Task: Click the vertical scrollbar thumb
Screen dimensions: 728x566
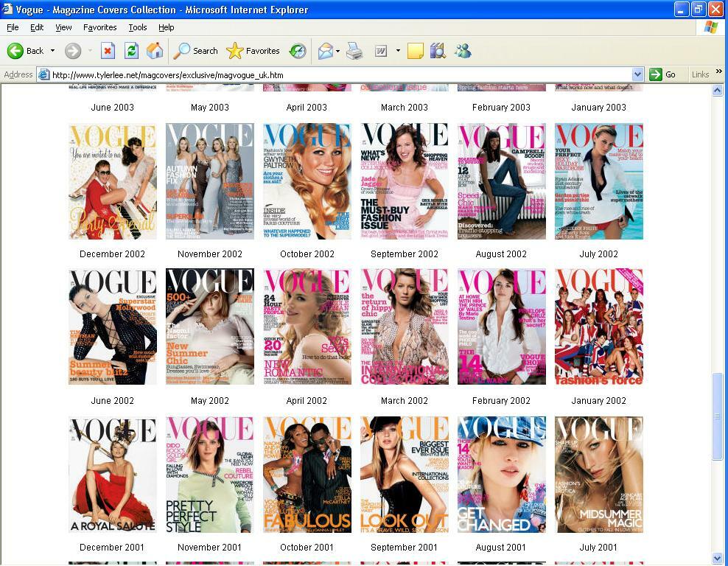Action: [718, 416]
